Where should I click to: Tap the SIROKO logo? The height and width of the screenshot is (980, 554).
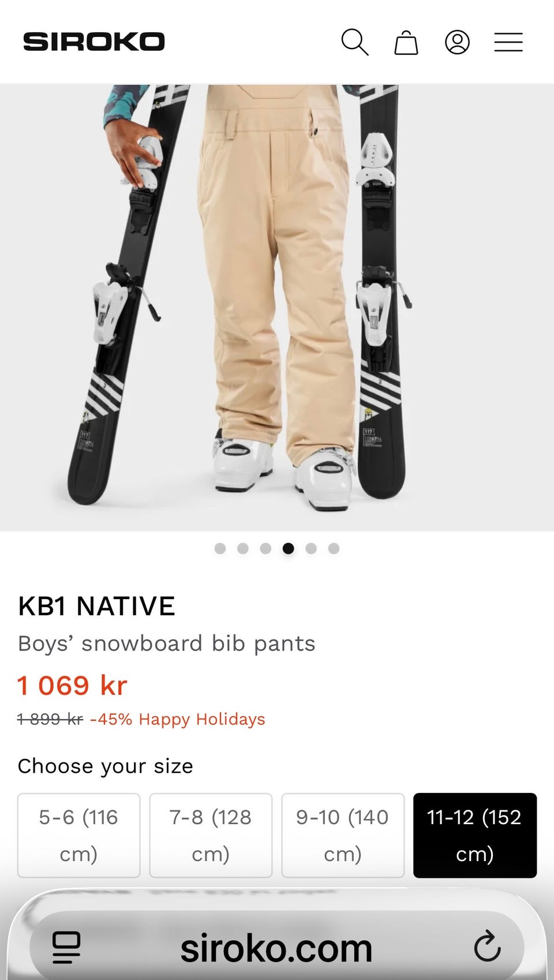coord(94,42)
